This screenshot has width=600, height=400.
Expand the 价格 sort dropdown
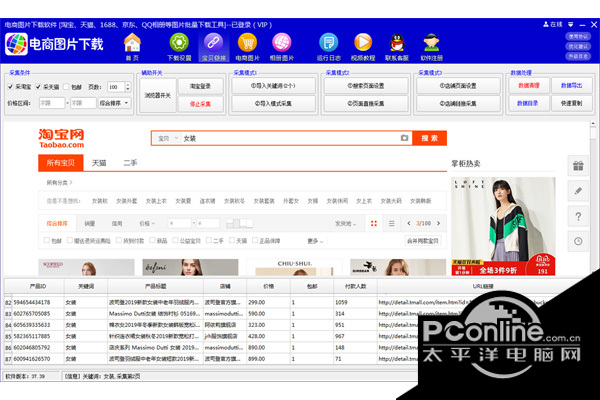147,223
